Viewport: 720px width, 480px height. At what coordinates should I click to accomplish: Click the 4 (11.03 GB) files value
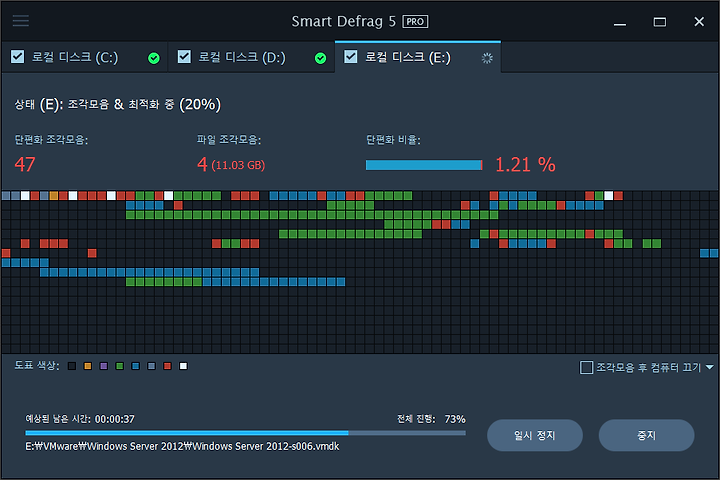(231, 164)
